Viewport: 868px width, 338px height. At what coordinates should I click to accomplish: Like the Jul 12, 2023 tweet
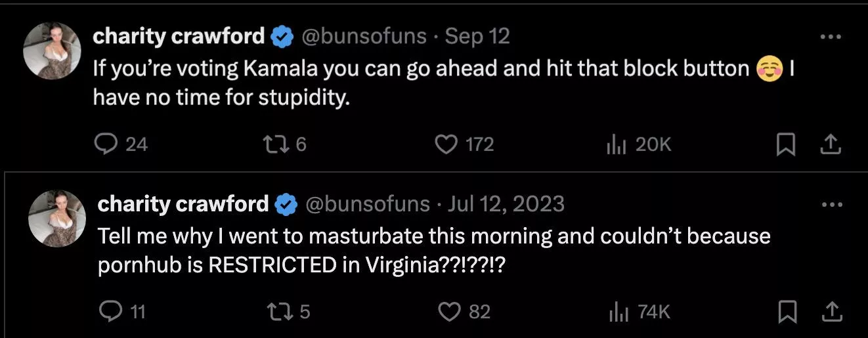coord(450,311)
